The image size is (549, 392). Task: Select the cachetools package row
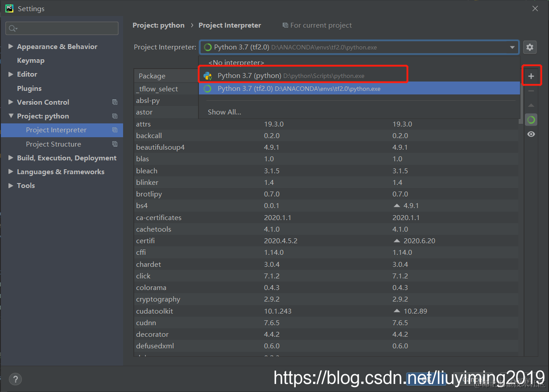[326, 229]
